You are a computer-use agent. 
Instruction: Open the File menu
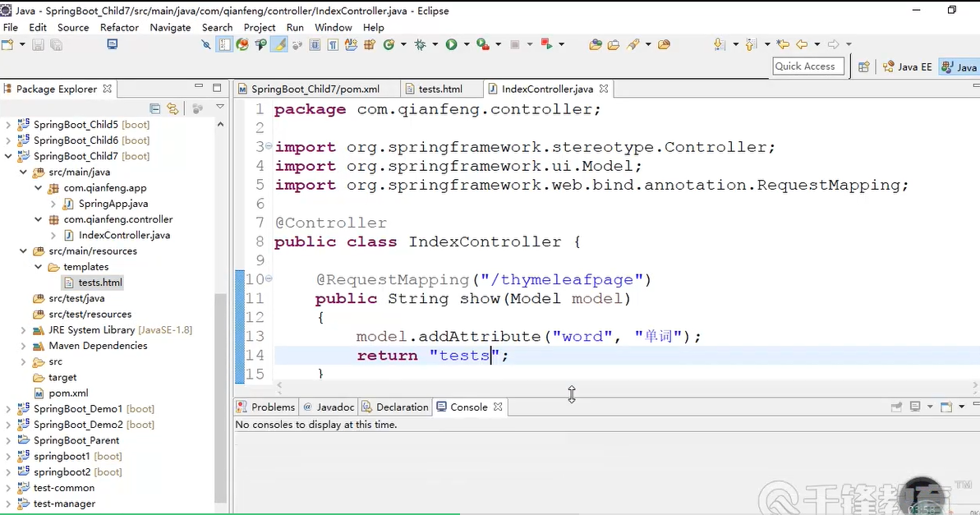pyautogui.click(x=11, y=27)
